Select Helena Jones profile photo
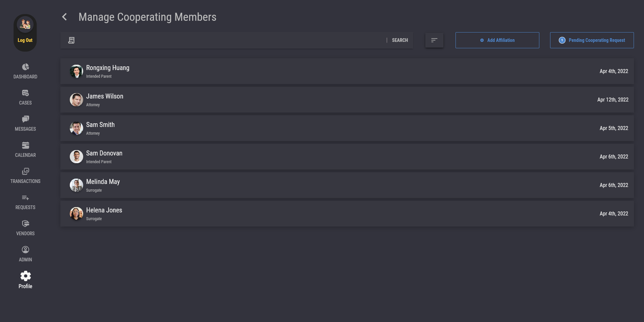Image resolution: width=644 pixels, height=322 pixels. 76,214
